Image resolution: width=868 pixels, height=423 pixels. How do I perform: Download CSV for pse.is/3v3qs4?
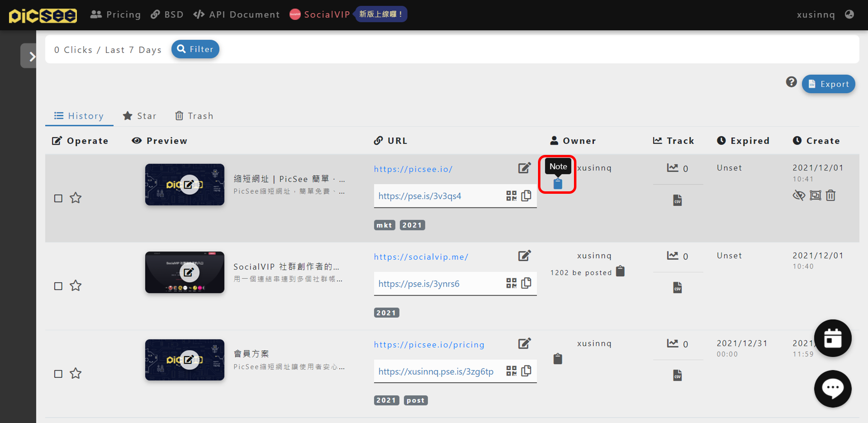677,200
